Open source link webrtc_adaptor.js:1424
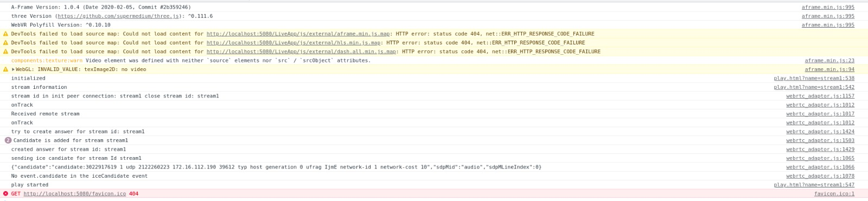 click(820, 132)
